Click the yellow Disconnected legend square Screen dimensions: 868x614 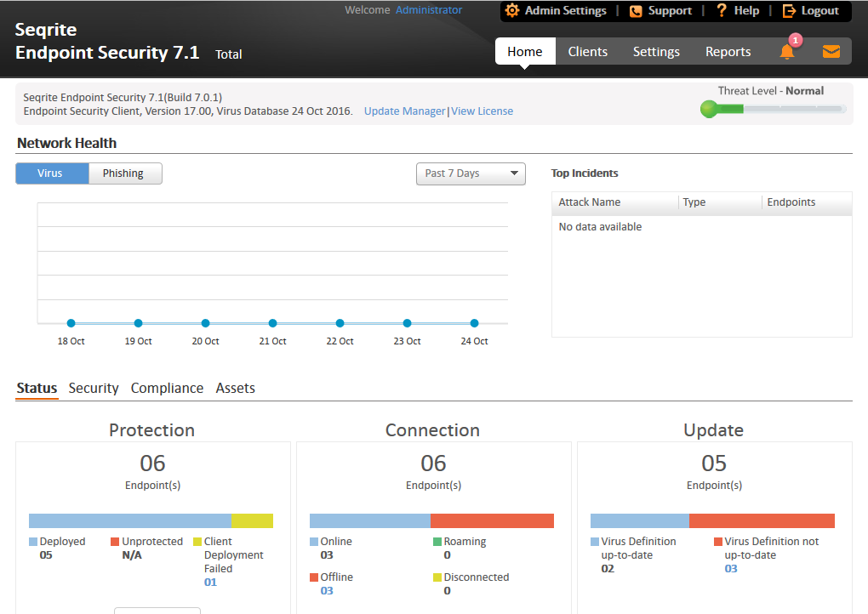pos(437,577)
